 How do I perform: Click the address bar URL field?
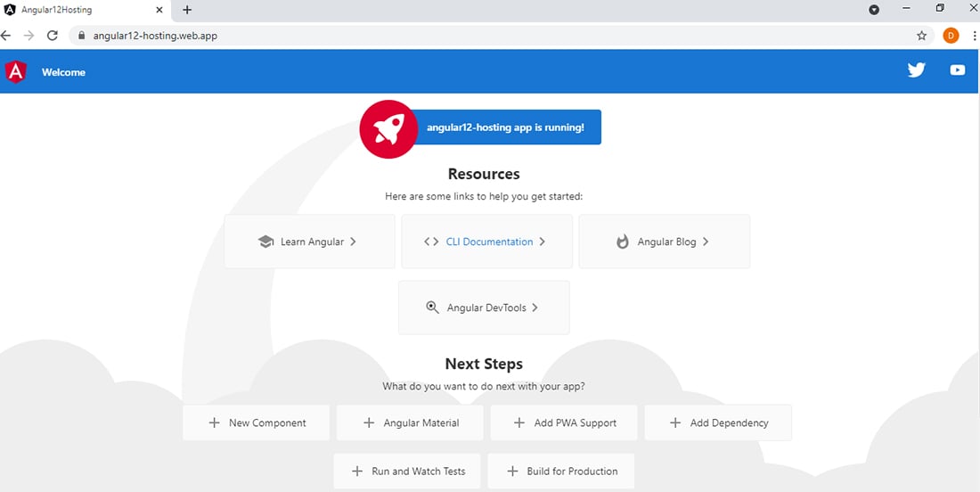(500, 36)
